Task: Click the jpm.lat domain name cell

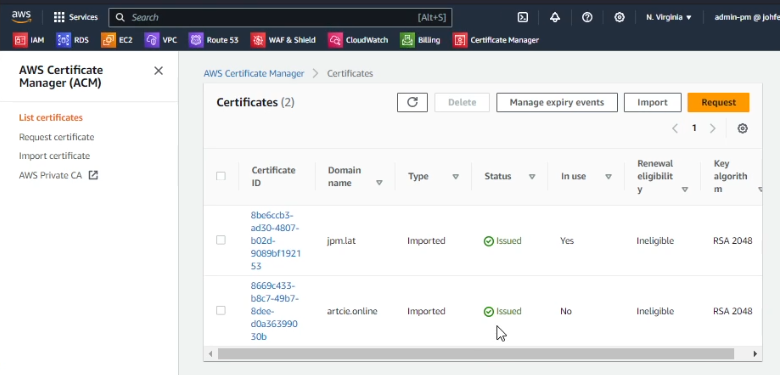Action: 341,241
